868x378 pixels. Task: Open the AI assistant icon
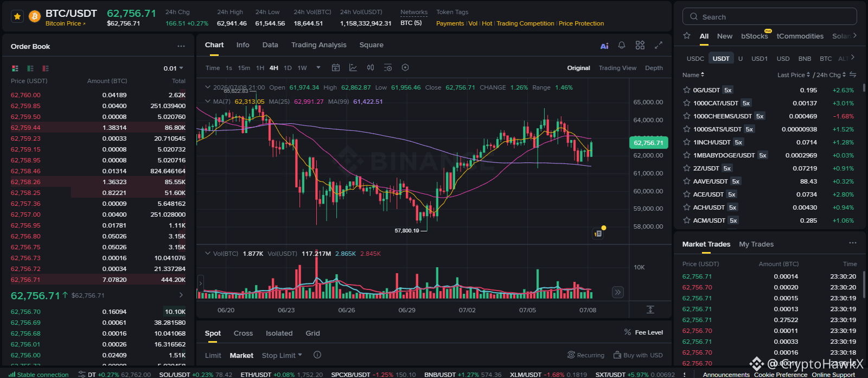[604, 46]
